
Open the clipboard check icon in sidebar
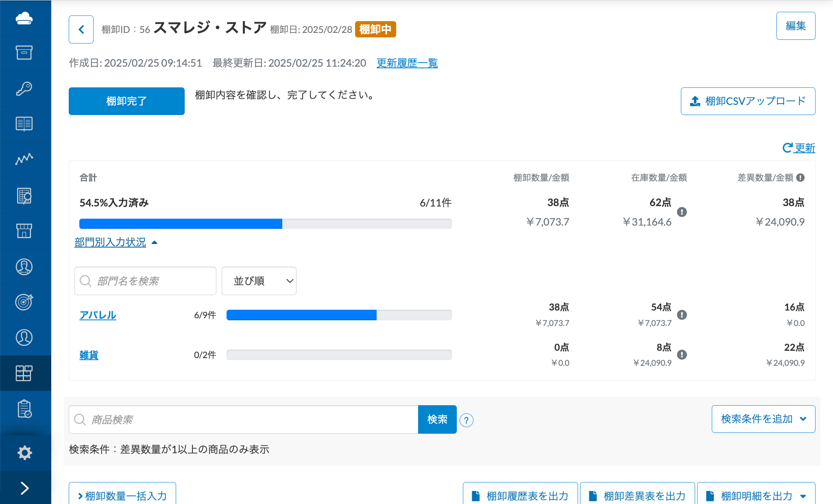point(24,408)
